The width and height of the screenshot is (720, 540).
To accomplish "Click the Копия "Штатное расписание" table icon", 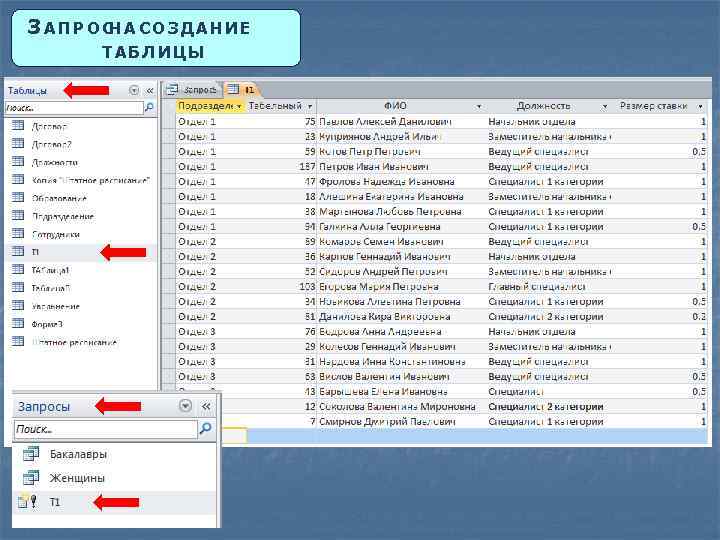I will (17, 179).
